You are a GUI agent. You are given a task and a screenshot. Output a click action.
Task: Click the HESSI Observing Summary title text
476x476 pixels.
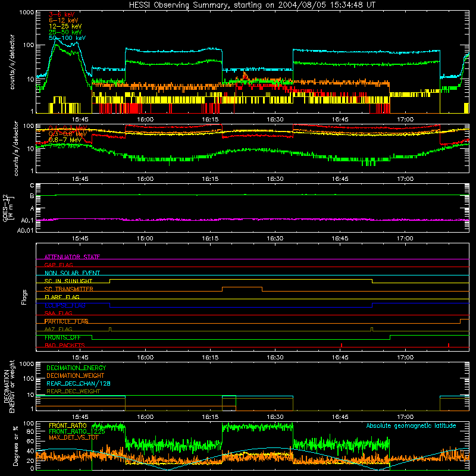pyautogui.click(x=252, y=5)
